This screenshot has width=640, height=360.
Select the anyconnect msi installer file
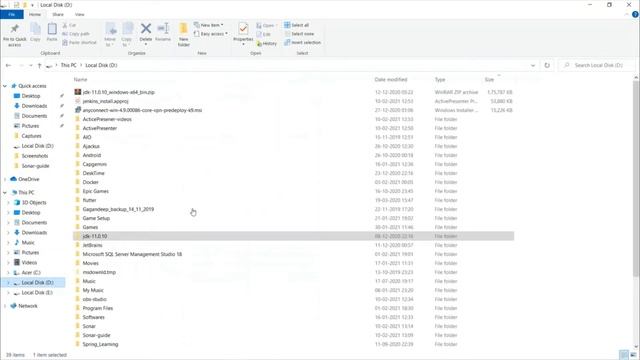(x=142, y=110)
